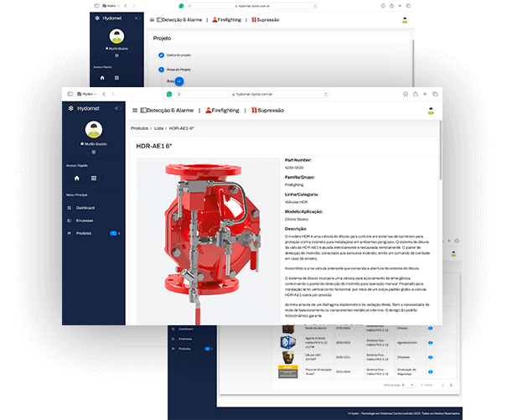Select Supressão in the Projeto window
The height and width of the screenshot is (420, 507).
[265, 20]
